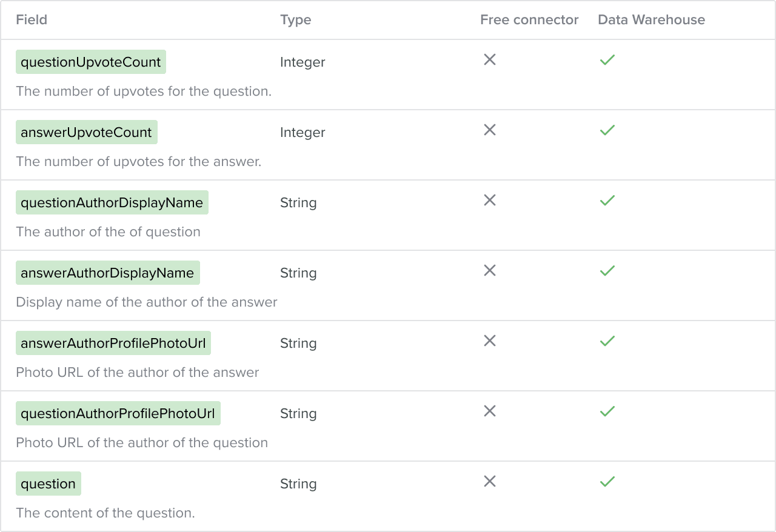Screen dimensions: 776x532
Task: Click the green checkmark for answerAuthorDisplayName
Action: point(607,270)
